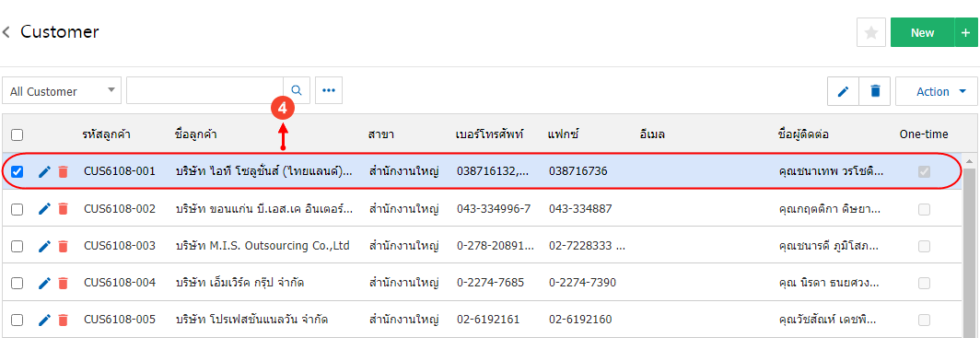980x338 pixels.
Task: Click the toolbar pencil edit icon
Action: [x=843, y=91]
